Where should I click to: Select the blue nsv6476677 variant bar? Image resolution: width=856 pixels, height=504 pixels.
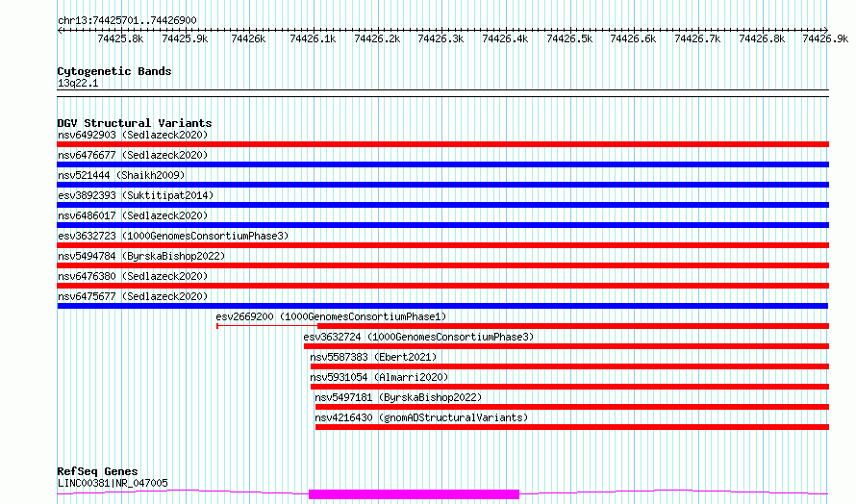(442, 164)
